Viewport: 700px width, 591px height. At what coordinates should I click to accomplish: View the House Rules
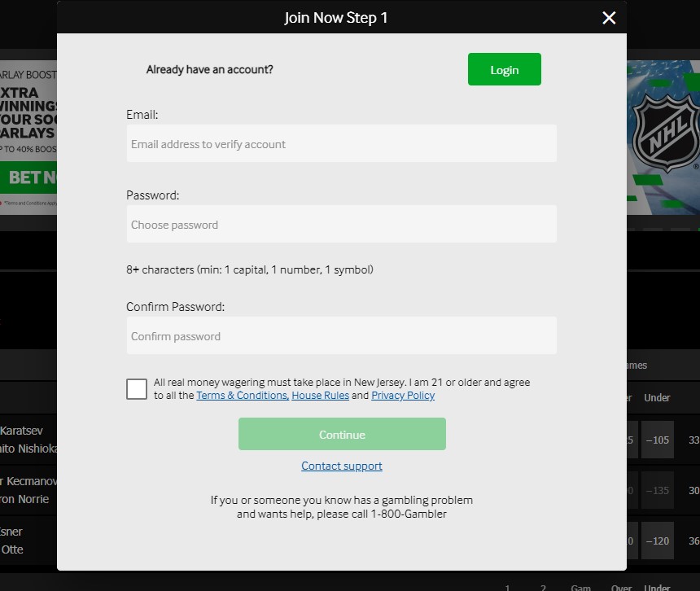[320, 396]
